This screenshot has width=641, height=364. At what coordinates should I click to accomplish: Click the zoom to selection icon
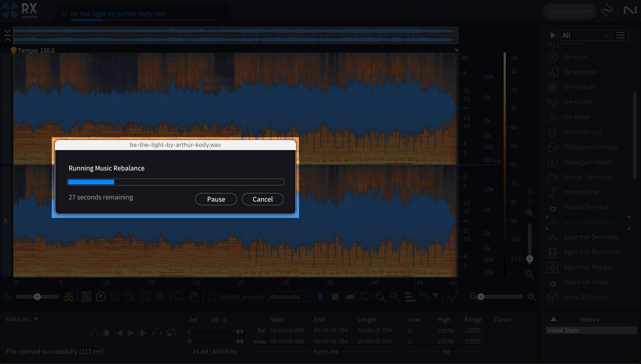(x=145, y=297)
